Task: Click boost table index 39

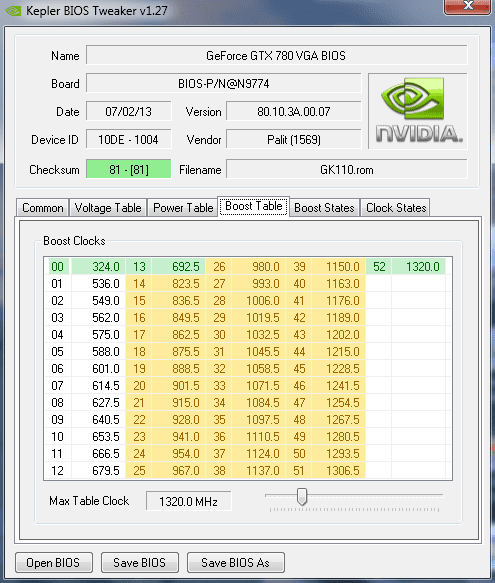Action: 299,266
